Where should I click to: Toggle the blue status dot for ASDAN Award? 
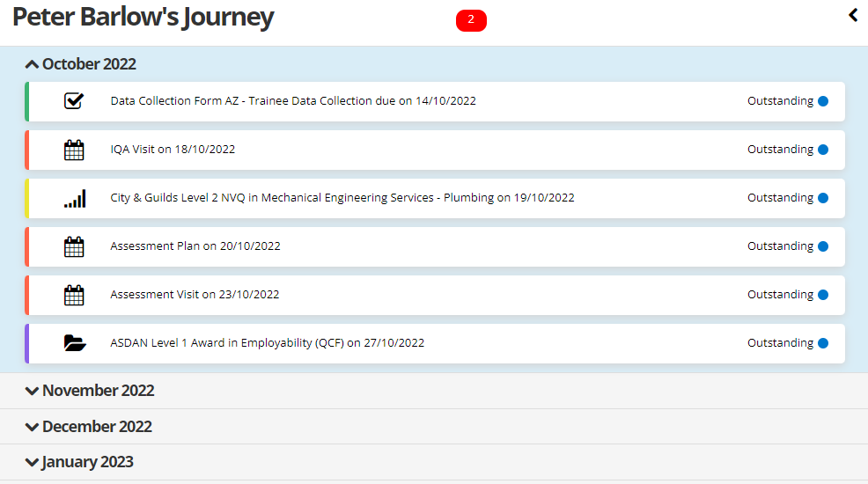click(x=823, y=343)
